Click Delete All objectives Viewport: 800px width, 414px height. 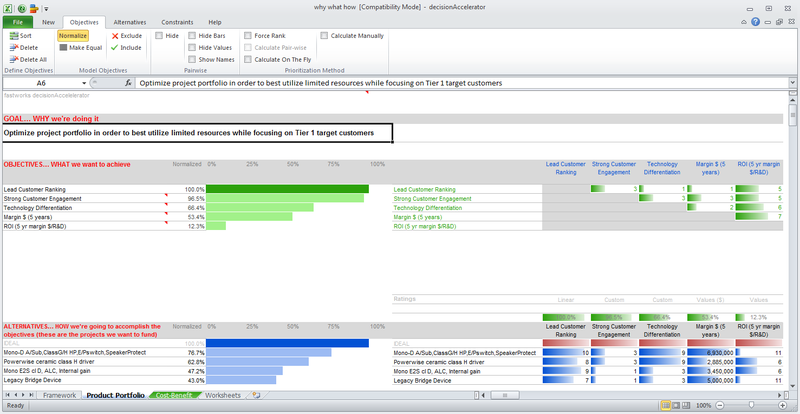click(28, 59)
